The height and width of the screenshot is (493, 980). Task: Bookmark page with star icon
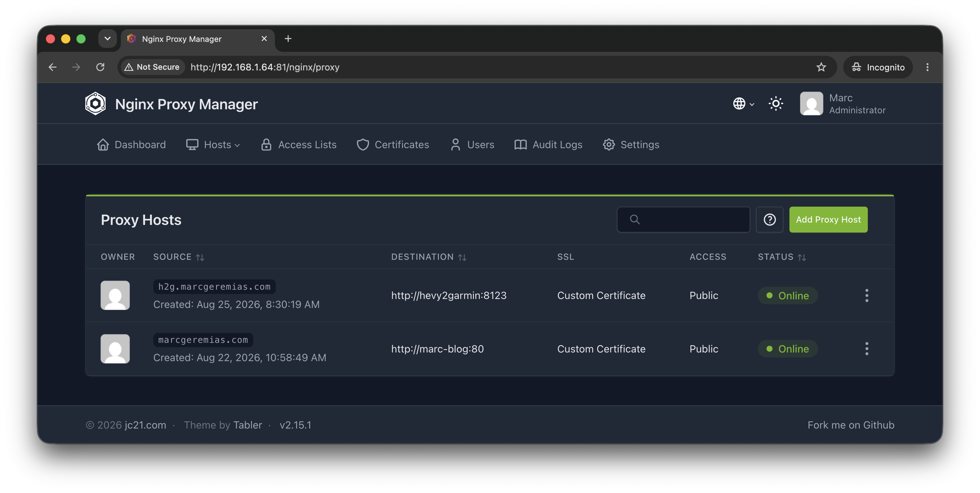[821, 67]
